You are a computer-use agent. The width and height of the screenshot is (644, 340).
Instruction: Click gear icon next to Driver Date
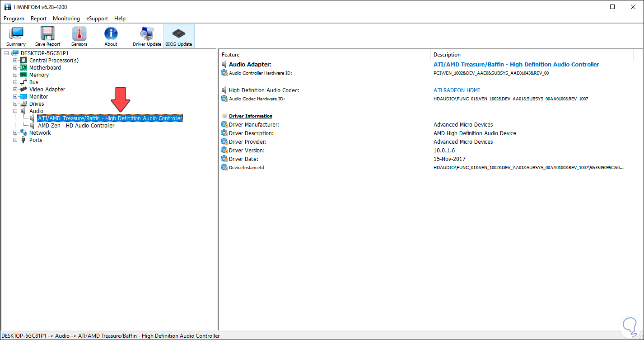click(224, 159)
